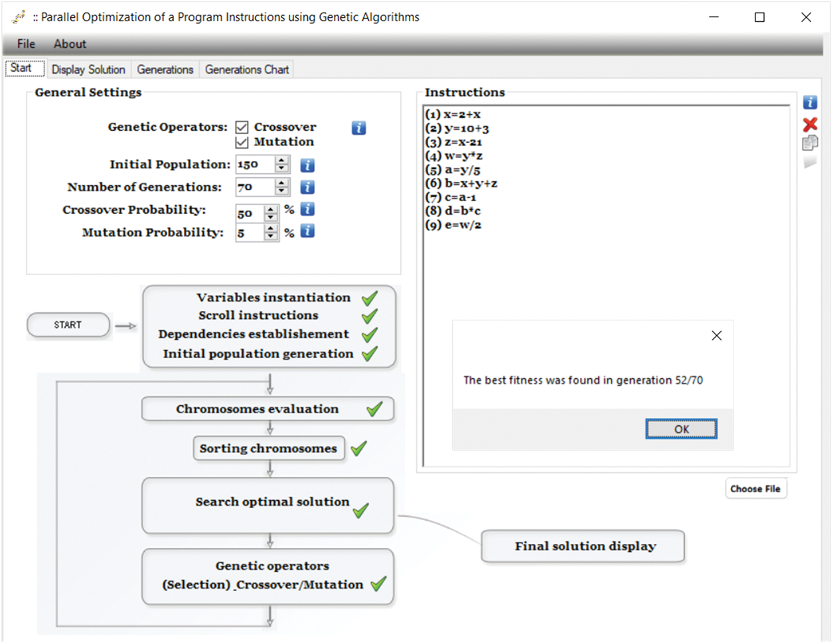Image resolution: width=833 pixels, height=644 pixels.
Task: Click the Mutation Probability input field
Action: [x=250, y=233]
